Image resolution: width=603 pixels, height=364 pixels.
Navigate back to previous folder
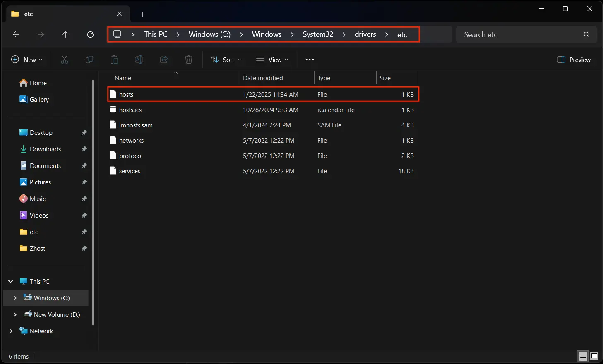[16, 34]
